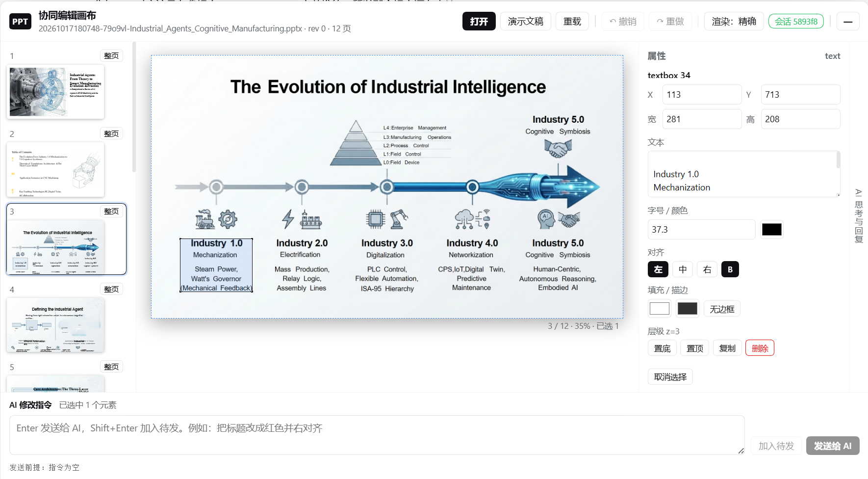Send element to bottom with 置底
Screen dimensions: 868x479
662,348
